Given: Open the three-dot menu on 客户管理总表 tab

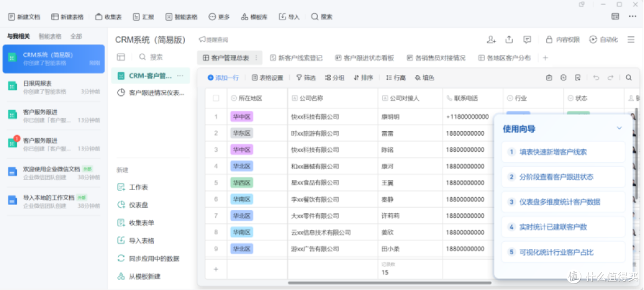Looking at the screenshot, I should (256, 58).
